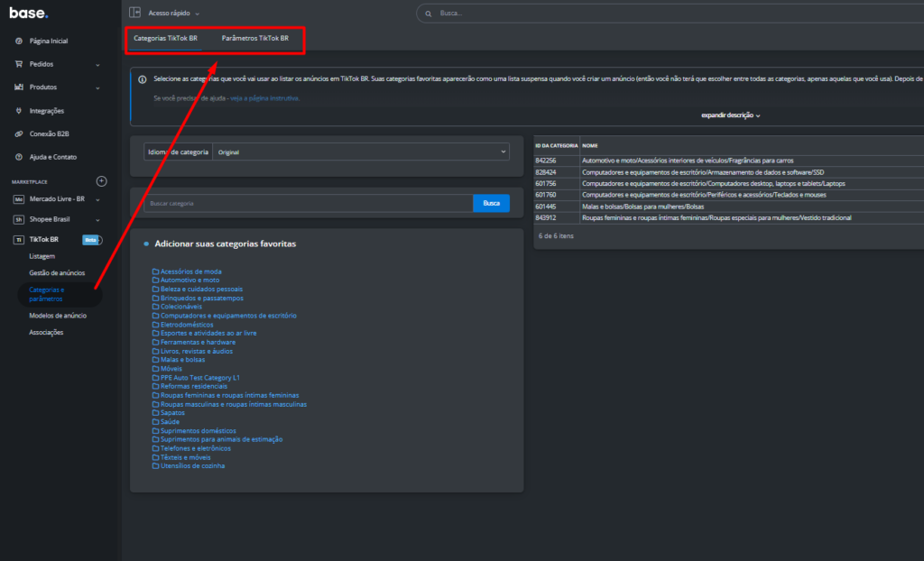
Task: Open the Brinquedos e passatempos folder
Action: coord(198,299)
